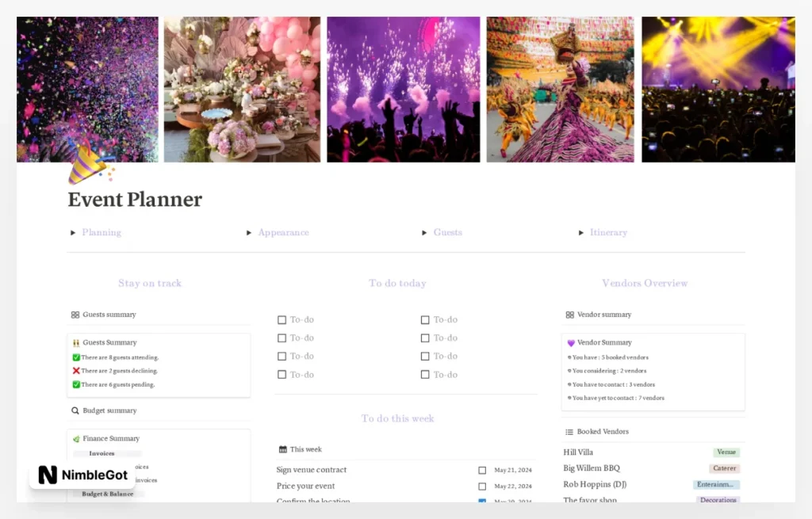The height and width of the screenshot is (519, 812).
Task: Click the green Venue tag
Action: tap(726, 452)
